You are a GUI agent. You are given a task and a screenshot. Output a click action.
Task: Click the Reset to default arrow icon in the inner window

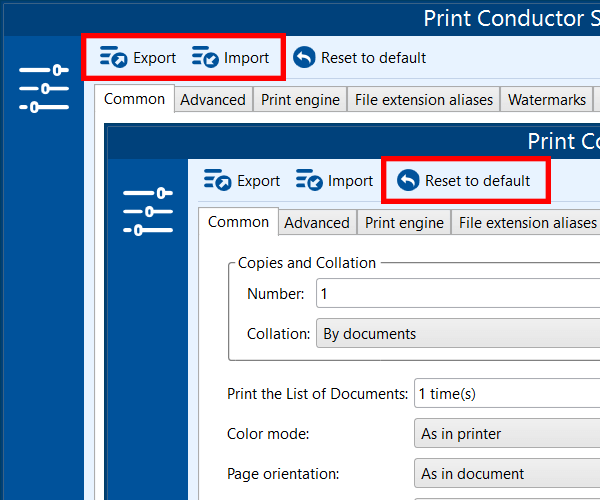click(408, 180)
